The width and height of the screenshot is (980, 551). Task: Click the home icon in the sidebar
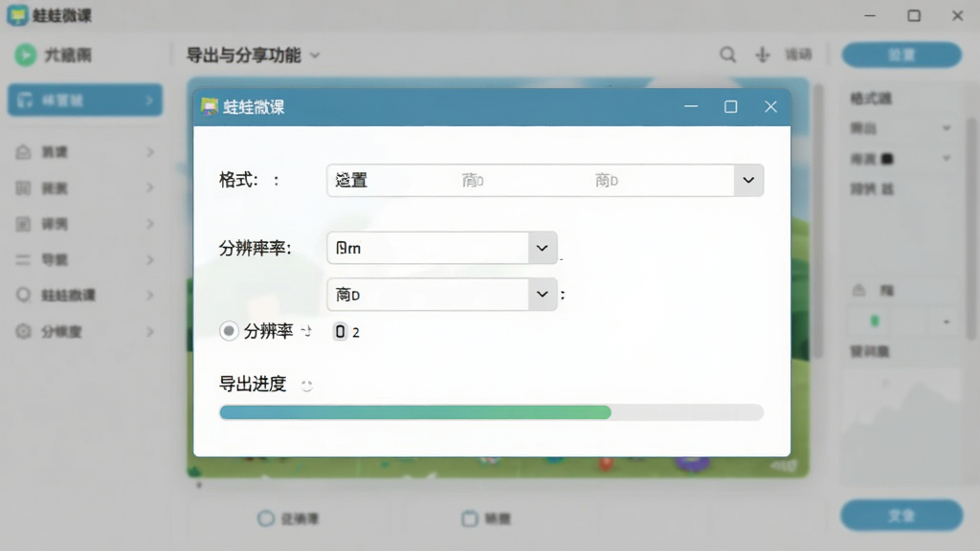(x=23, y=152)
